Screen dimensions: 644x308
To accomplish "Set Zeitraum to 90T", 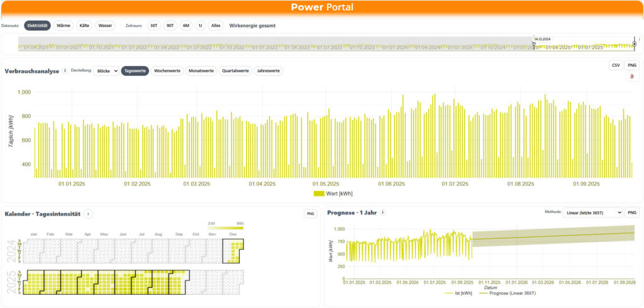I will click(170, 26).
